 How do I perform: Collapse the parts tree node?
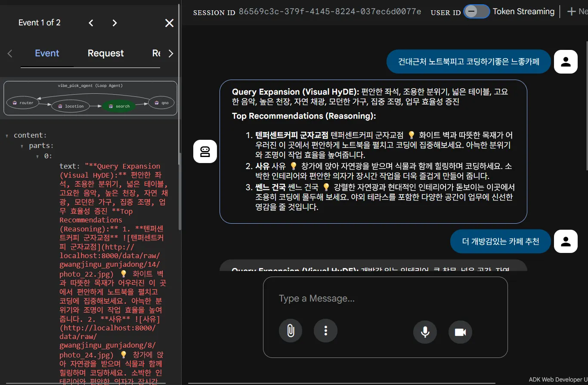(x=22, y=146)
